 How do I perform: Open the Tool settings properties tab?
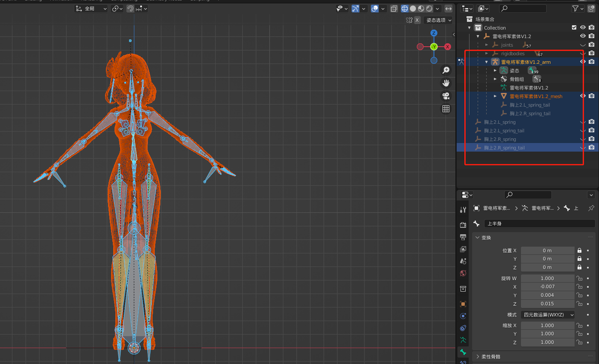coord(463,209)
